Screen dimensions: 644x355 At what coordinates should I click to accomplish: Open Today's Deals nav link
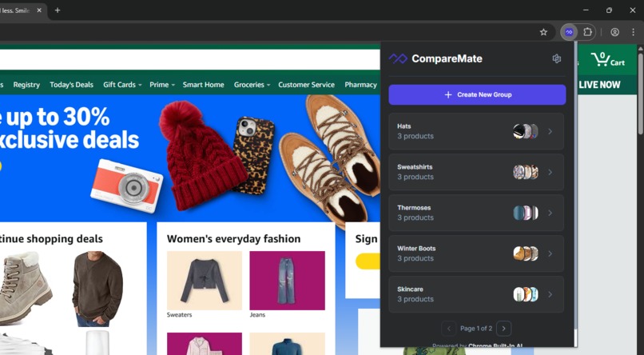71,85
